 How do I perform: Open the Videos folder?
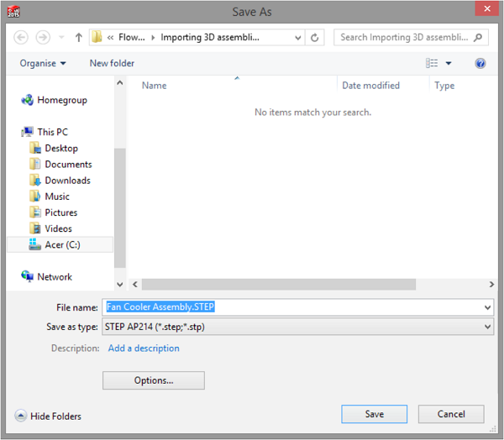[x=58, y=228]
